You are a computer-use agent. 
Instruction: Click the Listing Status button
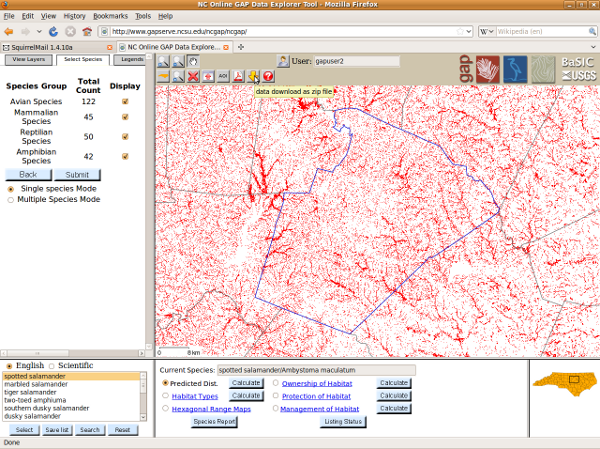(x=343, y=422)
